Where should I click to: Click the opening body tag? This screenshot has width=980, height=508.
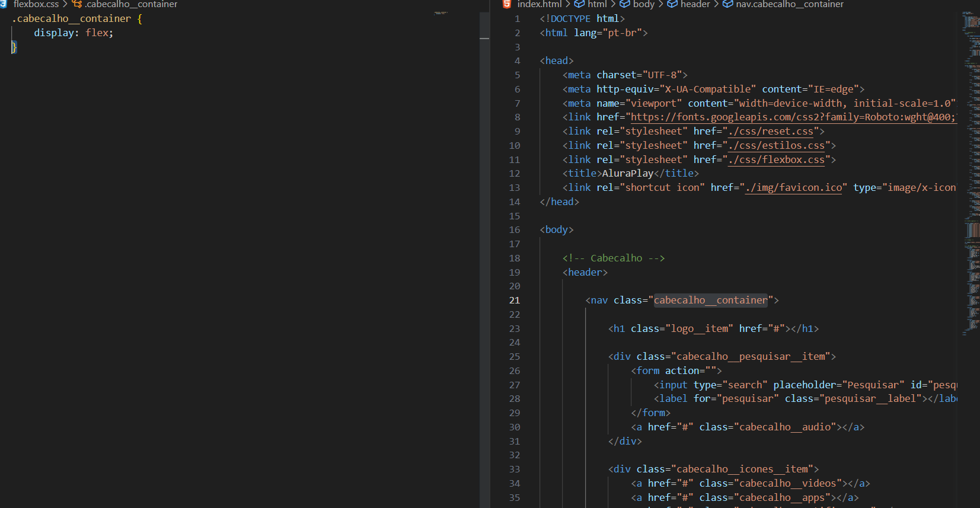(x=557, y=230)
